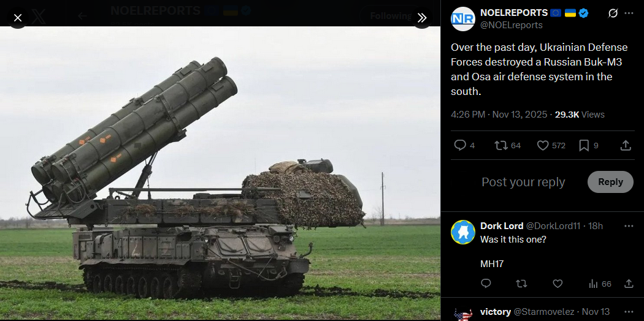
Task: Repost the tweet with 64 reposts
Action: (507, 145)
